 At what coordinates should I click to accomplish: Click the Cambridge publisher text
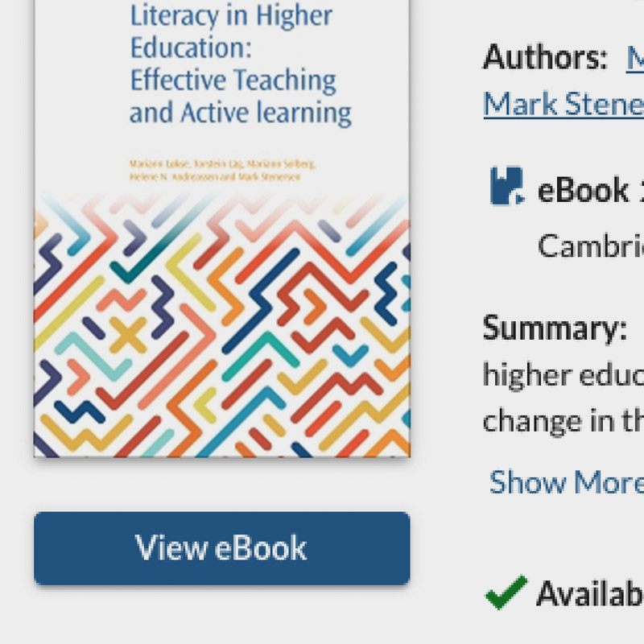[x=591, y=245]
